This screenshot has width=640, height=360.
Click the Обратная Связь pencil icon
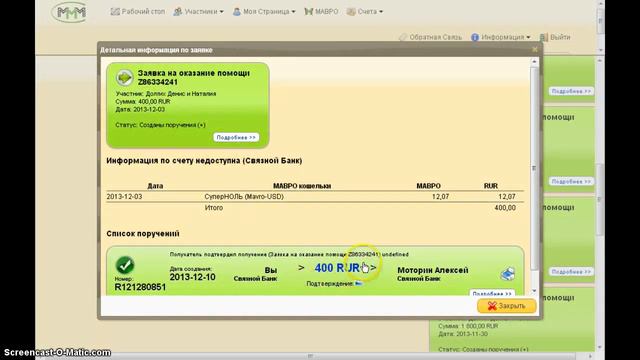[x=403, y=37]
